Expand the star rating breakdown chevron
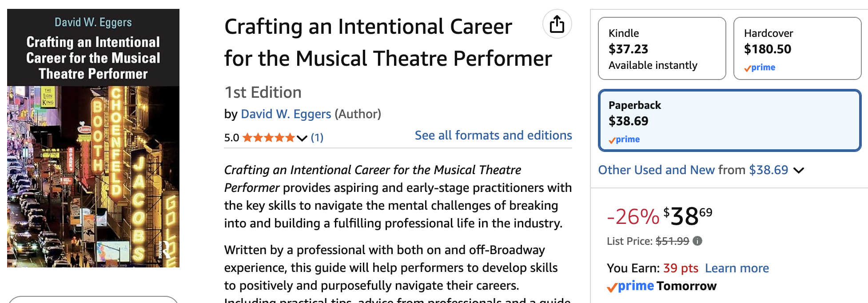The width and height of the screenshot is (868, 303). (x=302, y=138)
